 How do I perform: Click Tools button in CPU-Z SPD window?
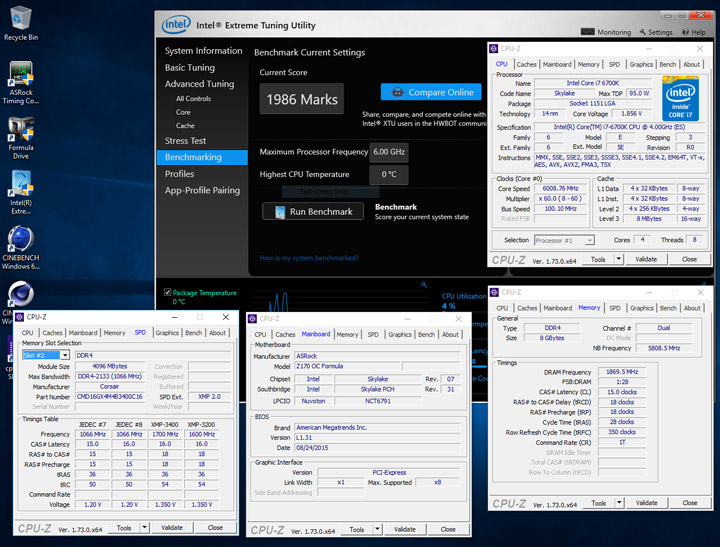click(124, 528)
